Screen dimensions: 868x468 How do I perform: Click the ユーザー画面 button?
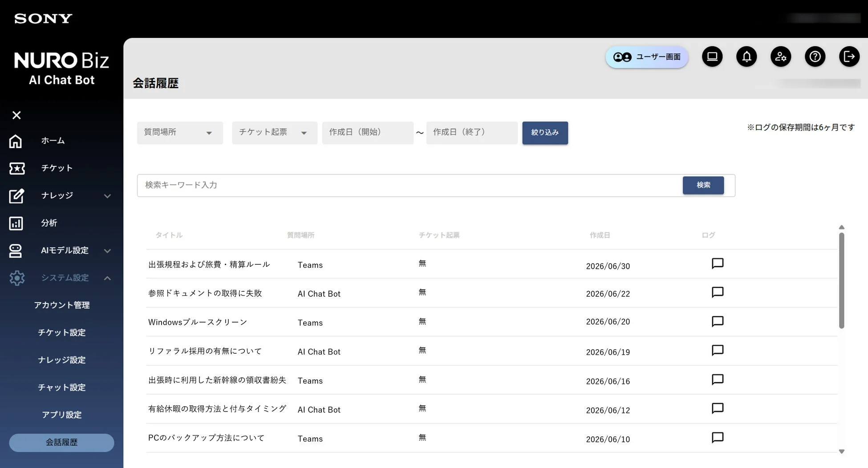click(x=647, y=57)
